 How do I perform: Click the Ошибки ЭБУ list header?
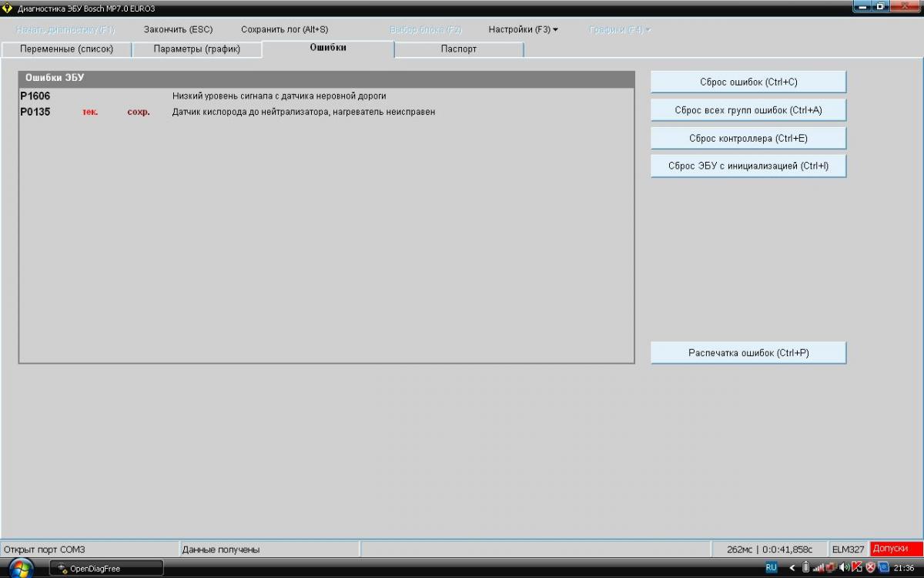[326, 79]
